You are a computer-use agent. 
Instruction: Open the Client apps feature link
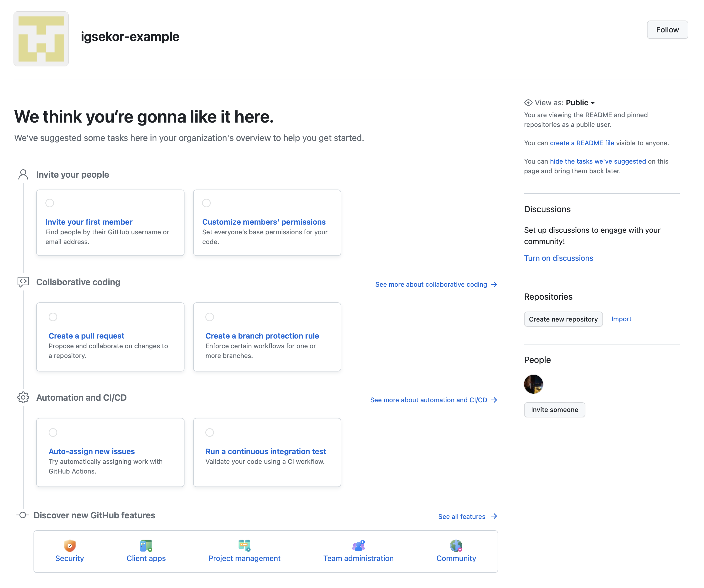click(146, 559)
